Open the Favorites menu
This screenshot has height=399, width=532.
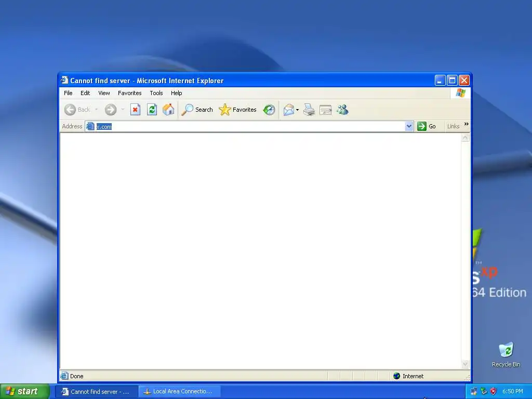(129, 93)
